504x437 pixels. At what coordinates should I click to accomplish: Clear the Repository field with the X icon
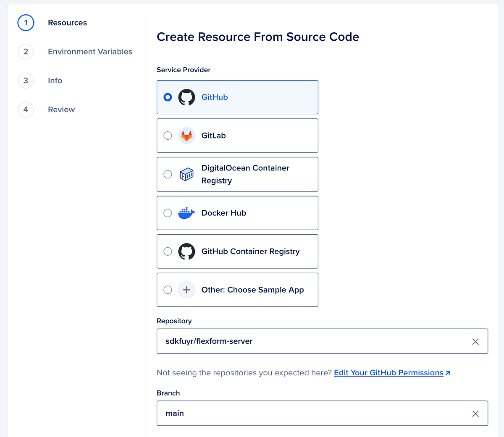[x=475, y=341]
